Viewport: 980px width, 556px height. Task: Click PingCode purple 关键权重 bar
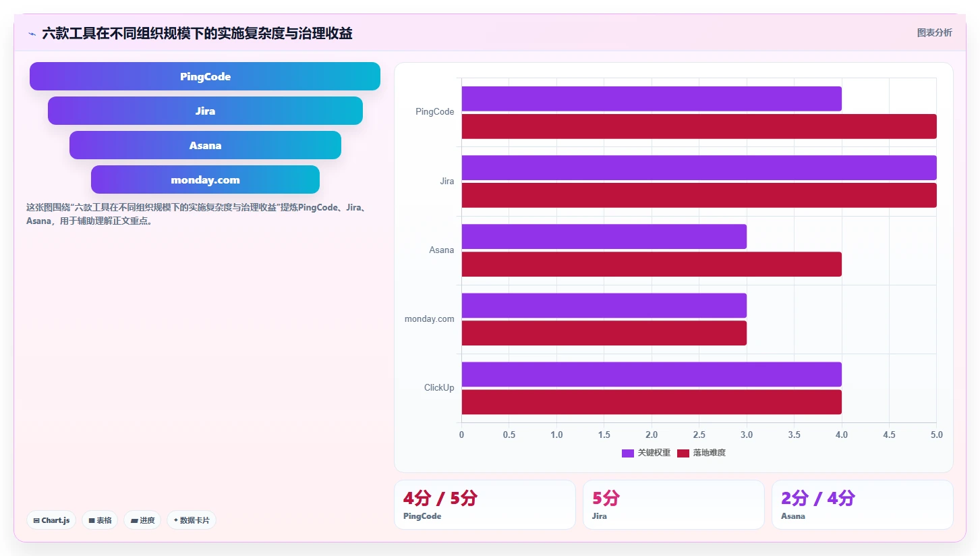point(652,99)
